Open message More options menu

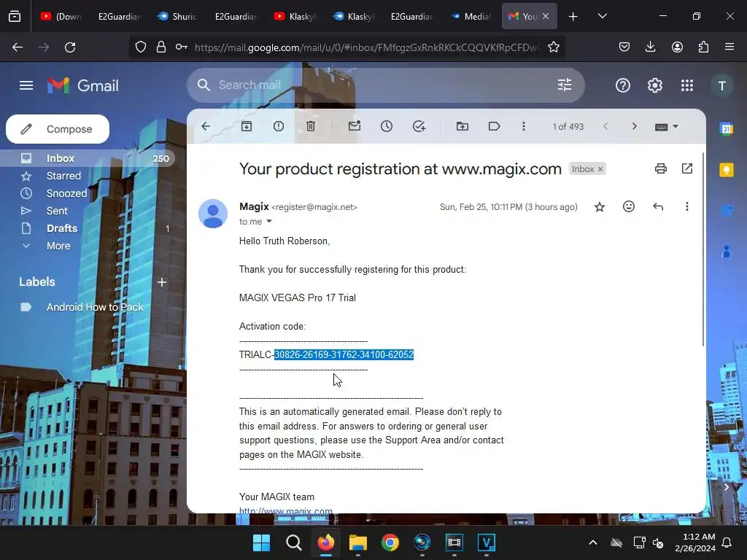687,206
